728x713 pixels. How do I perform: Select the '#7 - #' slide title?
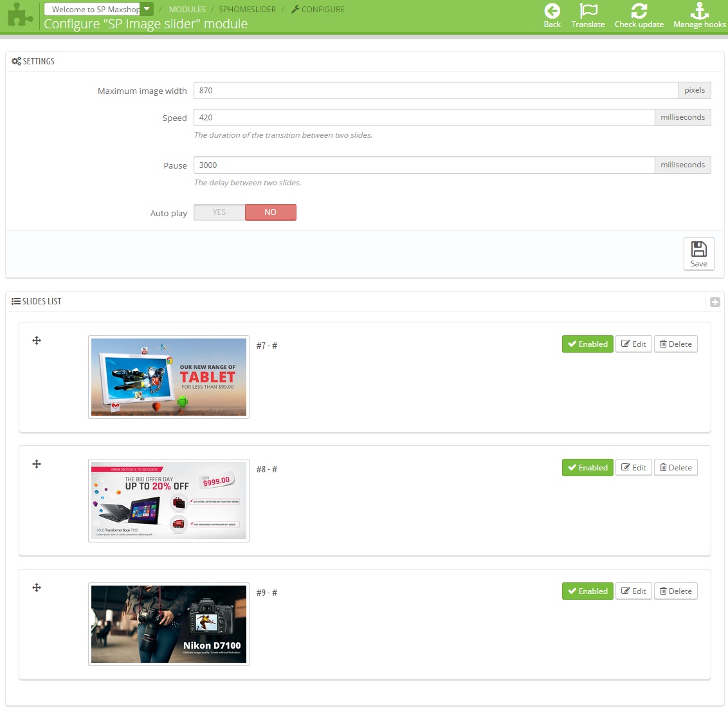coord(266,346)
